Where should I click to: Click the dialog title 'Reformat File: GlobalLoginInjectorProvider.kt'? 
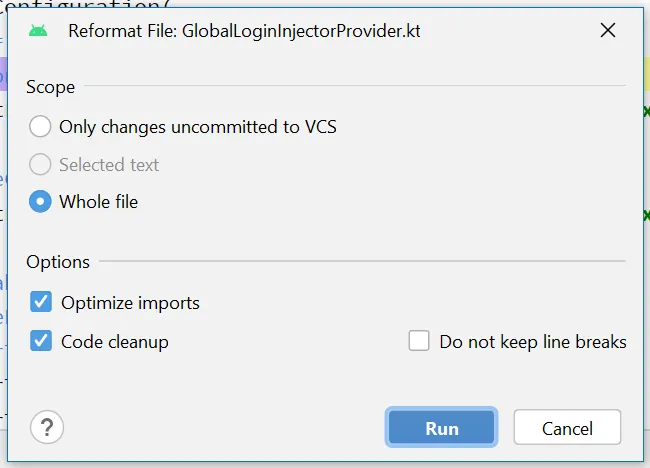(244, 30)
